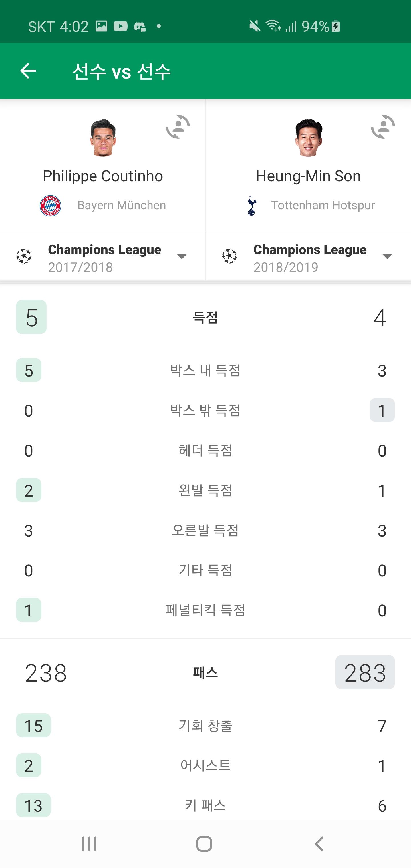This screenshot has width=411, height=868.
Task: Tap Champions League ball icon for 2017/2018
Action: click(24, 256)
